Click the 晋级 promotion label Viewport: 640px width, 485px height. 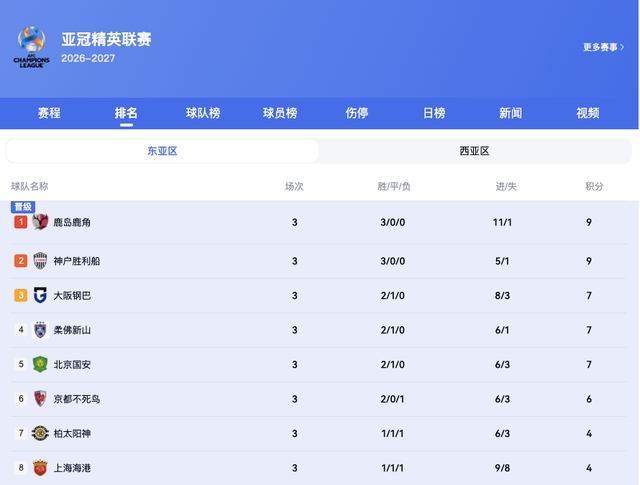point(23,207)
